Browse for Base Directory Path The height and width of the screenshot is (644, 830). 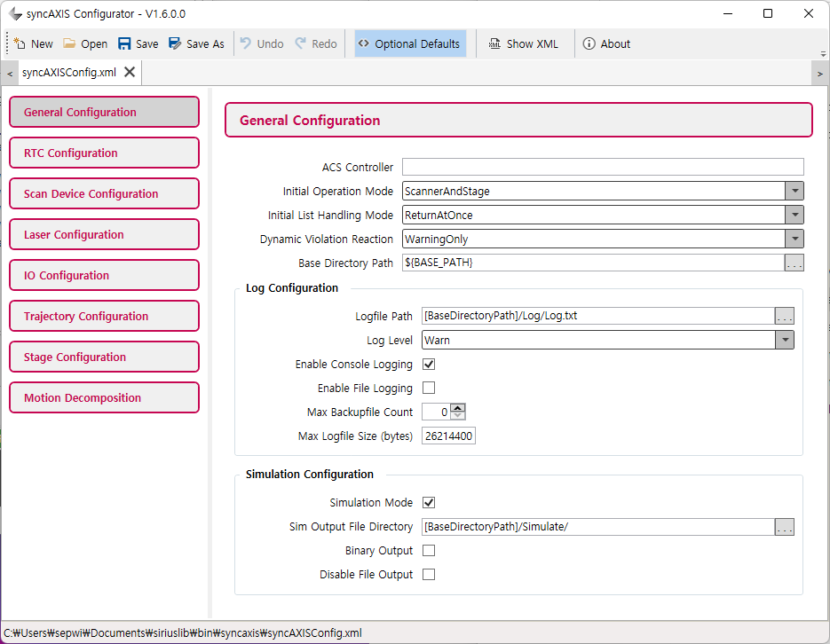[794, 263]
